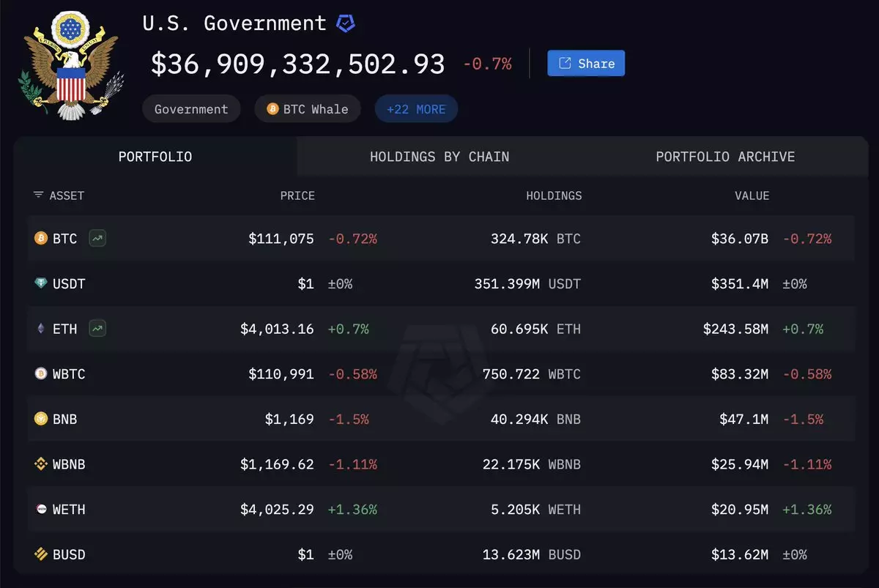Switch to Holdings By Chain tab
879x588 pixels.
click(x=439, y=157)
